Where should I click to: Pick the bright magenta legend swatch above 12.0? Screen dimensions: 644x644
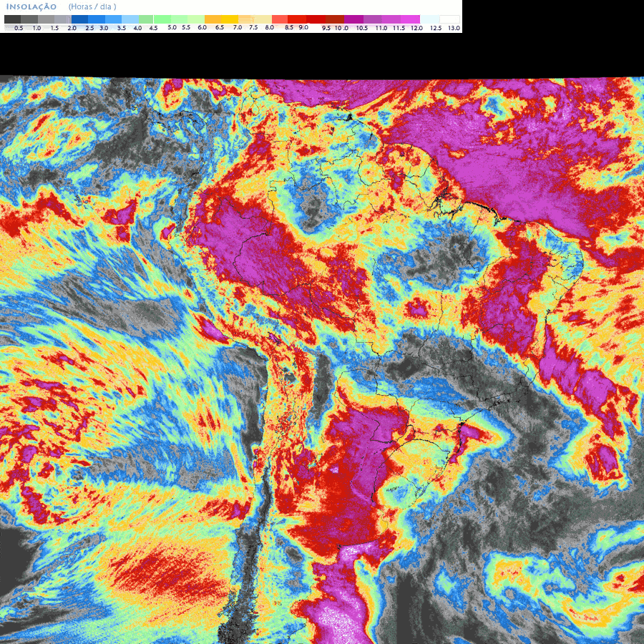point(410,19)
